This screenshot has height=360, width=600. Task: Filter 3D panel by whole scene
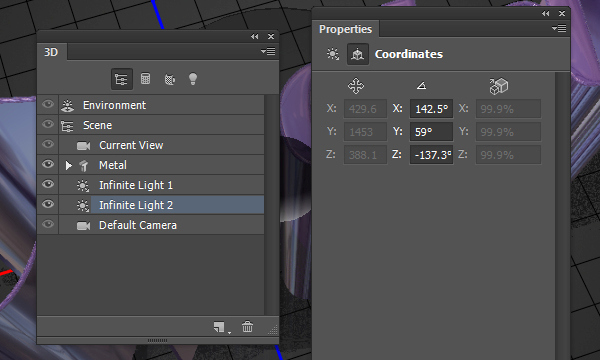[x=122, y=79]
